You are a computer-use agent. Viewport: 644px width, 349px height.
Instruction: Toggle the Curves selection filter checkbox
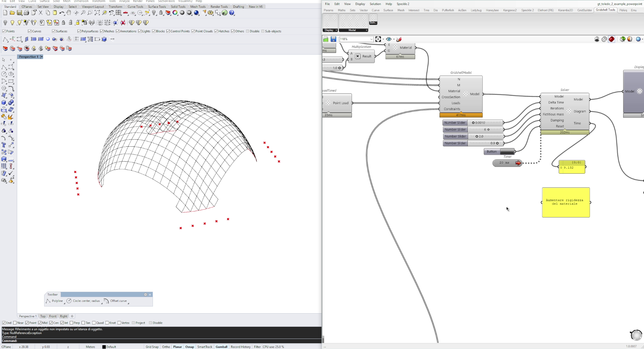tap(30, 31)
